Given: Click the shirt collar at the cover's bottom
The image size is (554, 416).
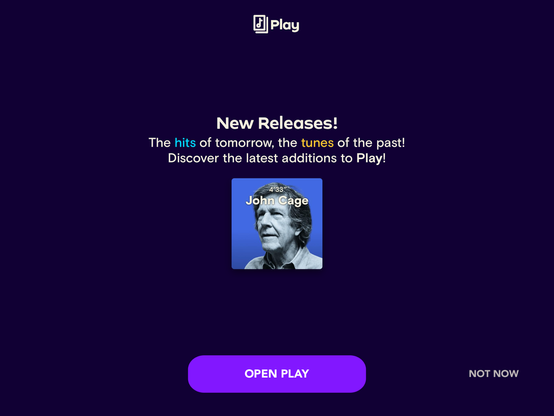Looking at the screenshot, I should click(x=279, y=263).
